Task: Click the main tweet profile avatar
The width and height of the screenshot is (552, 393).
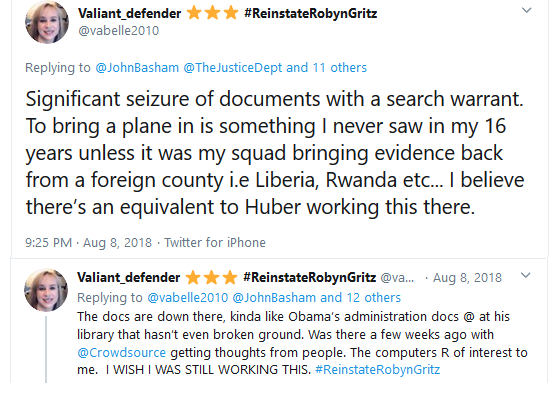Action: click(x=47, y=23)
